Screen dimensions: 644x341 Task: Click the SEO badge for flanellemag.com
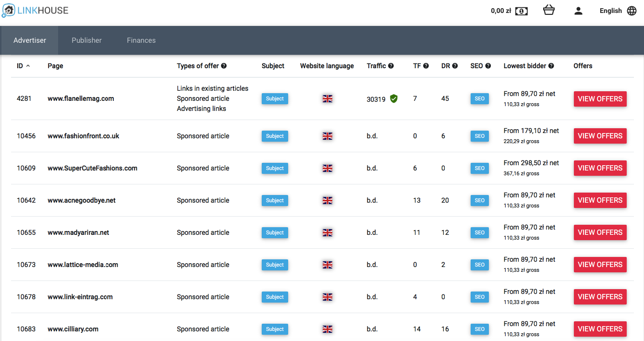480,99
